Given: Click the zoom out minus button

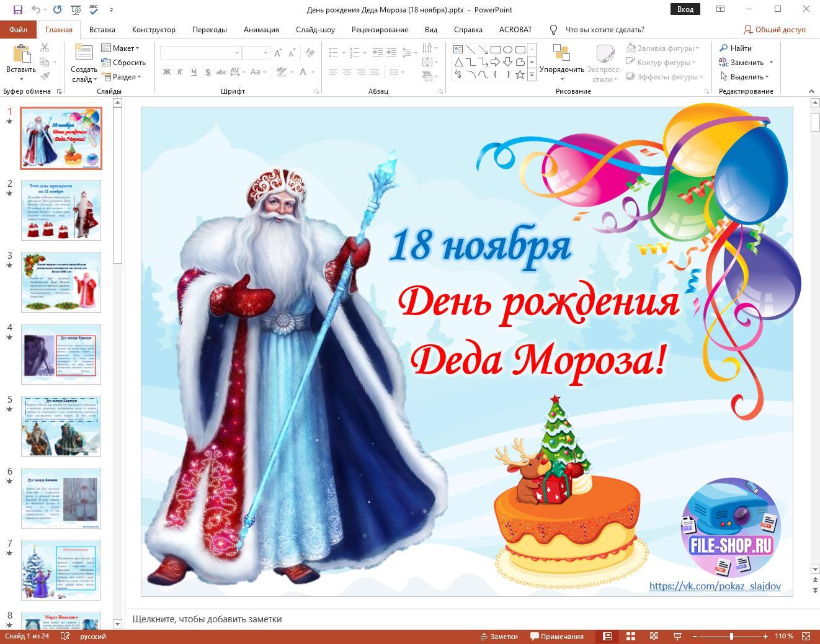Looking at the screenshot, I should 695,636.
